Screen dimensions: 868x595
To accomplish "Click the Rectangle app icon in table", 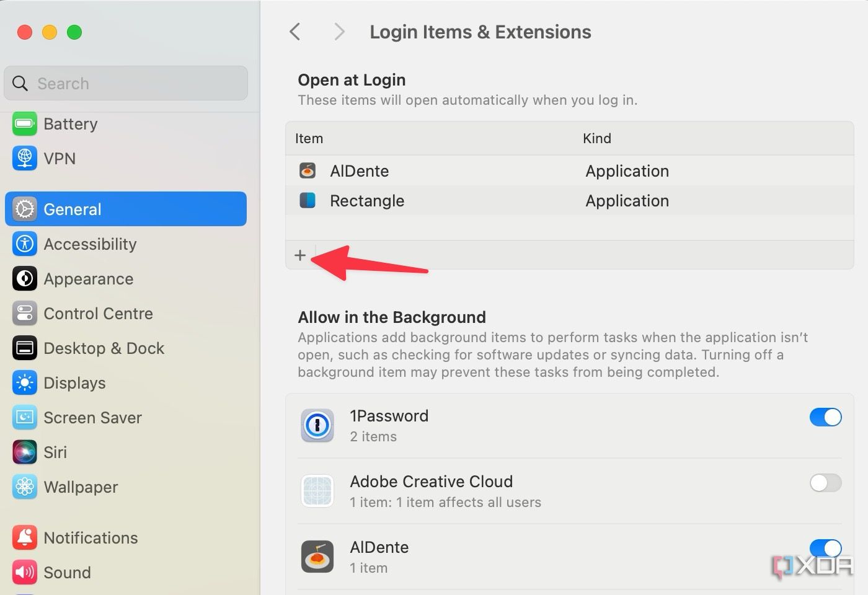I will point(308,200).
